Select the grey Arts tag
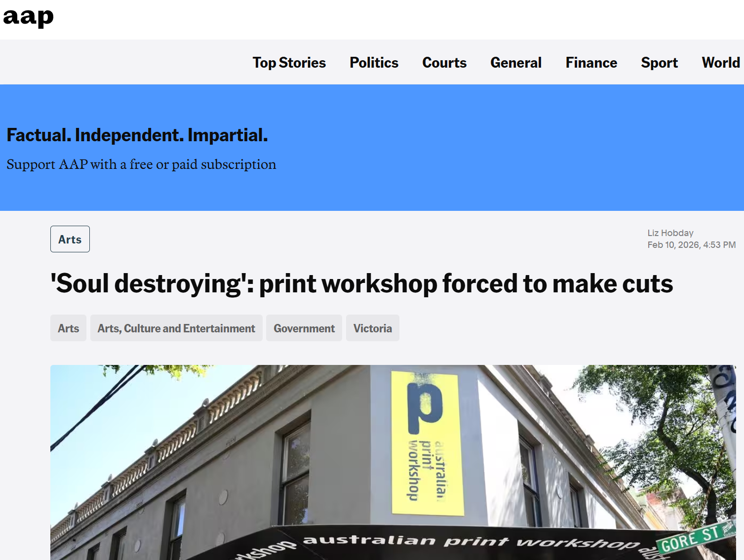The height and width of the screenshot is (560, 744). pos(68,328)
